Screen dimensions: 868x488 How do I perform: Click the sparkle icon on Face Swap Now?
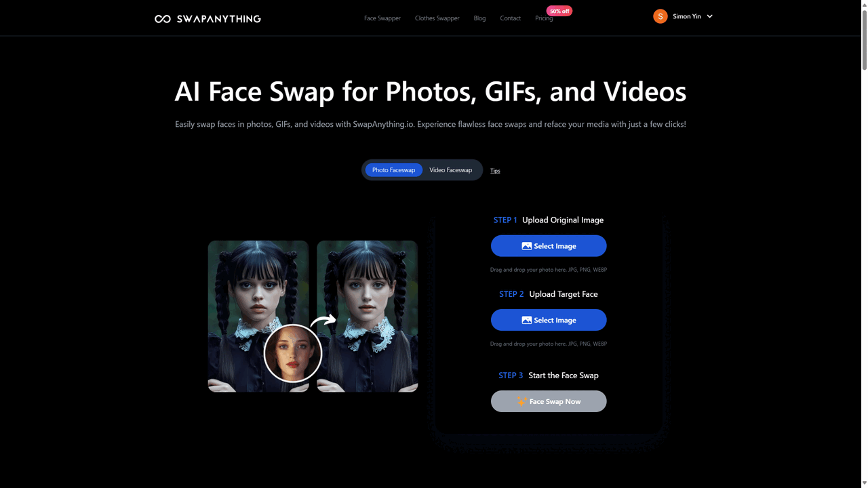click(x=521, y=401)
